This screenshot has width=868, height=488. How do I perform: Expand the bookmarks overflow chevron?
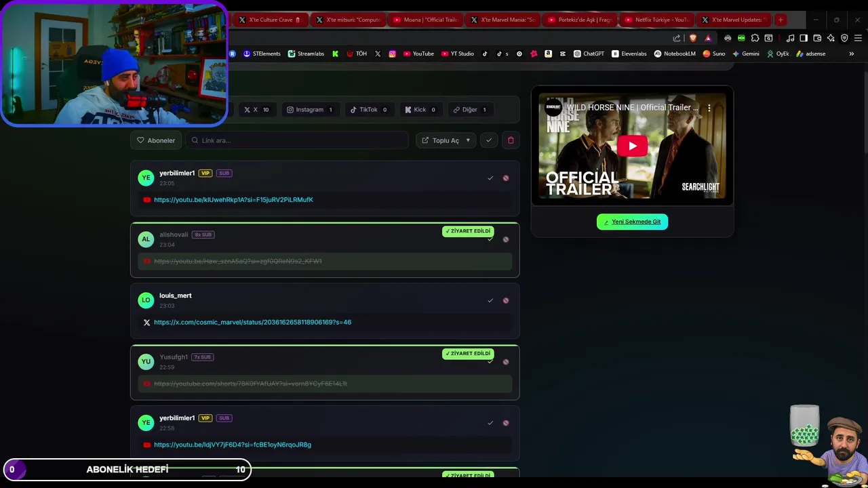(852, 54)
